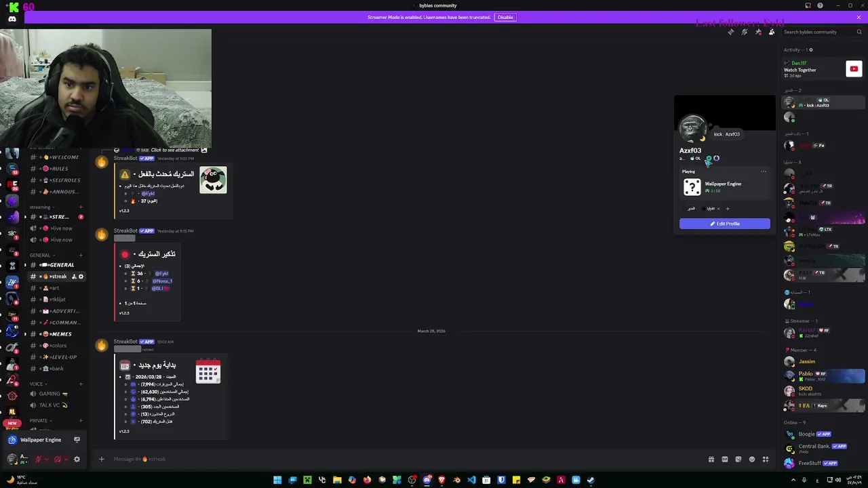Screen dimensions: 868x488
Task: Open the GENERAL text channel
Action: [x=56, y=265]
